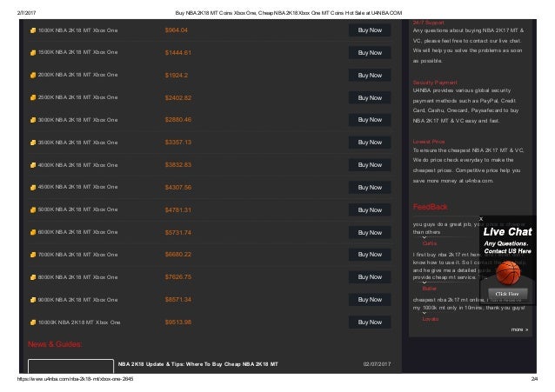Image resolution: width=555 pixels, height=392 pixels.
Task: Click coin icon beside 4500K NBA 2K18 MT
Action: coord(33,188)
